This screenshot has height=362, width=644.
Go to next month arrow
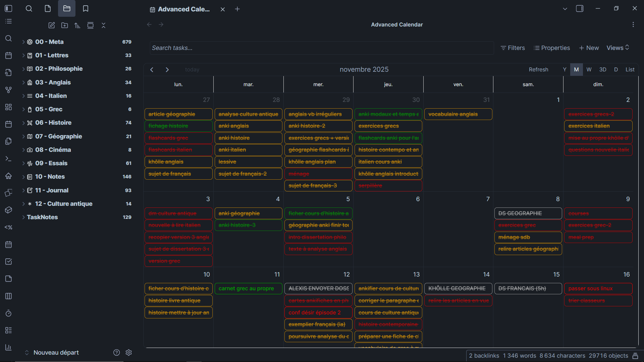pyautogui.click(x=167, y=70)
